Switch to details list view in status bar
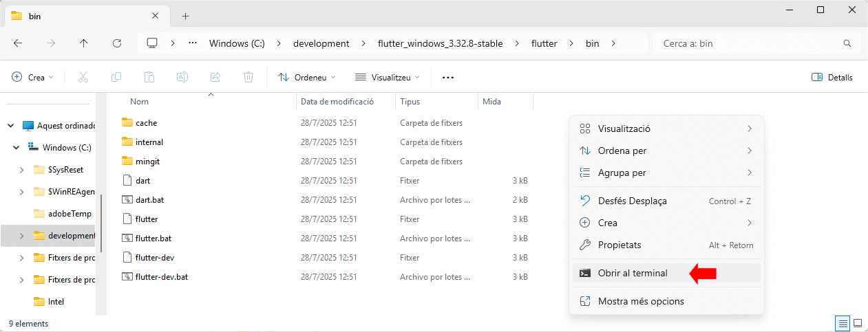The width and height of the screenshot is (868, 332). click(843, 323)
